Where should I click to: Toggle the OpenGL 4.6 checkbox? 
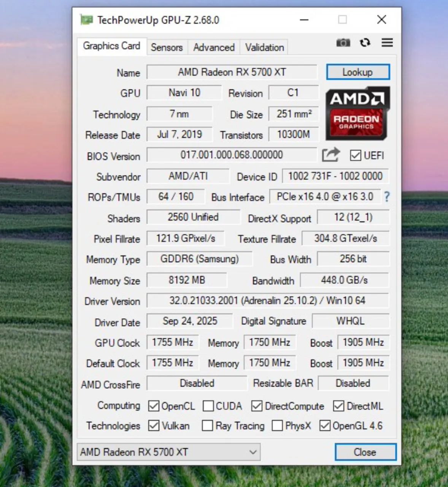(x=325, y=425)
